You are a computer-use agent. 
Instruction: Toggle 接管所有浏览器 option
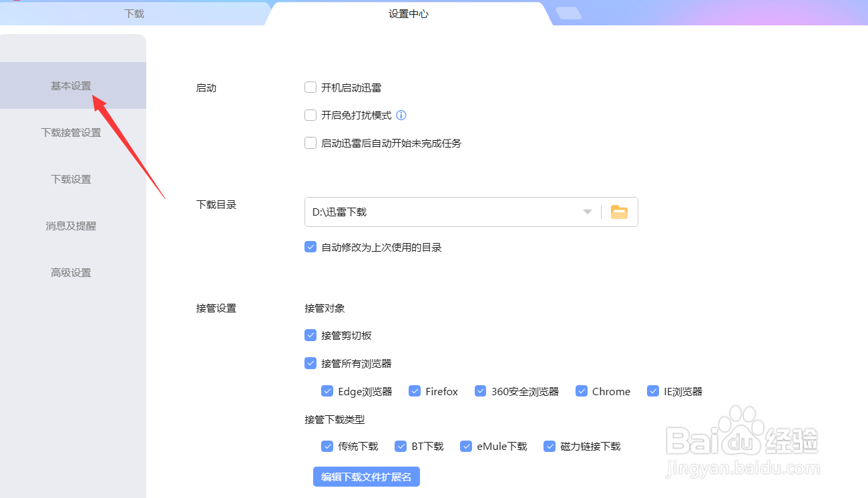pyautogui.click(x=310, y=363)
